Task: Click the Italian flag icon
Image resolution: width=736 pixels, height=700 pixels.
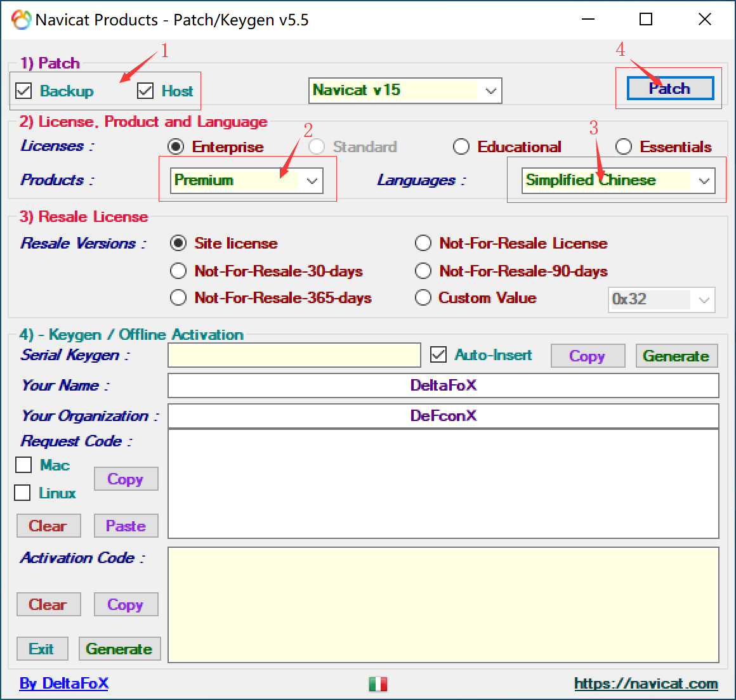Action: pyautogui.click(x=378, y=684)
